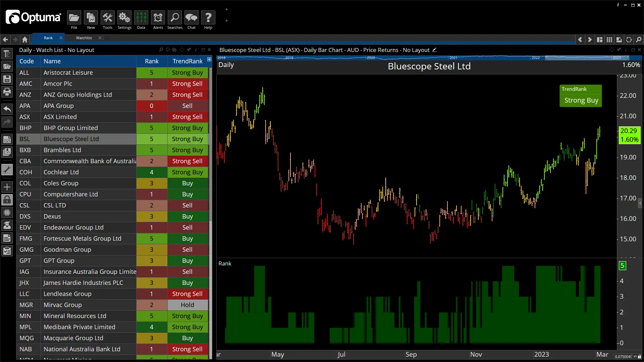Viewport: 644px width, 362px height.
Task: Click the Hold cell for Mirvac Group
Action: [x=187, y=305]
